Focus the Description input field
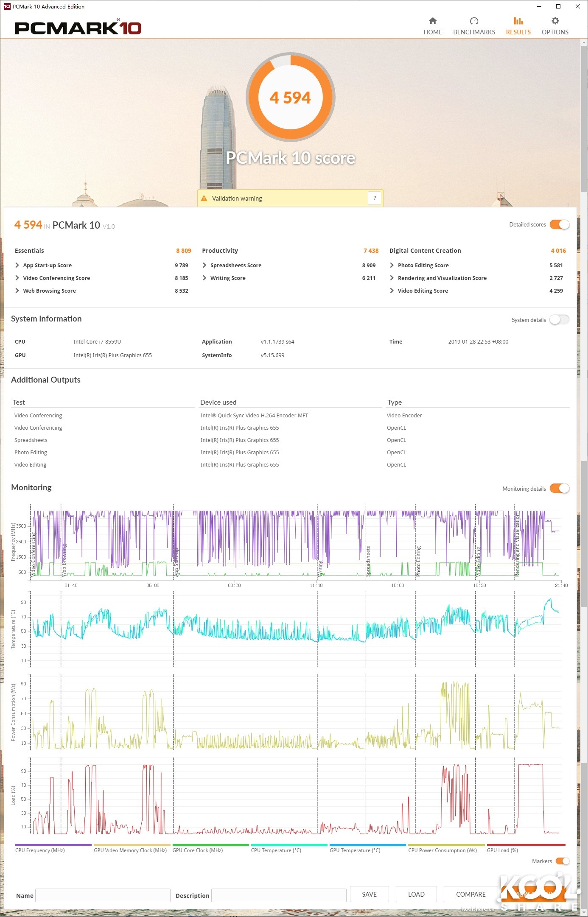Image resolution: width=588 pixels, height=917 pixels. click(x=279, y=895)
